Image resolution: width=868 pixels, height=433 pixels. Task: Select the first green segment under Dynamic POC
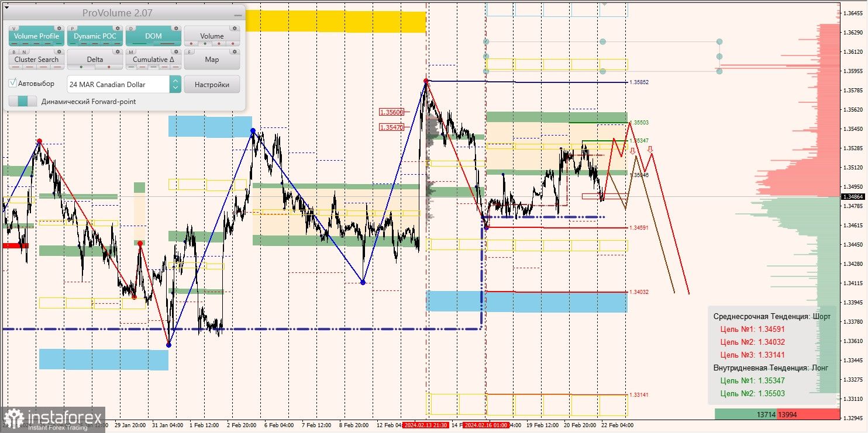(73, 43)
